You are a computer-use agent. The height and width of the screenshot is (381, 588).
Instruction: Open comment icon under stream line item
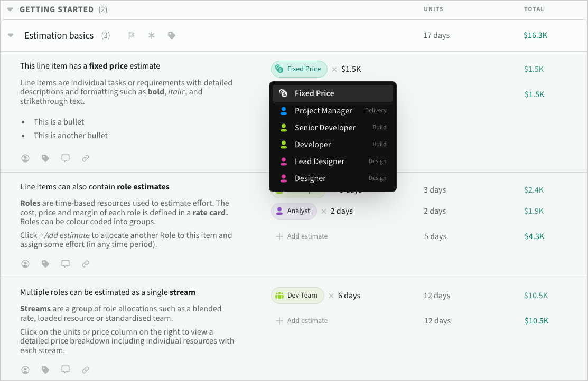click(x=66, y=370)
